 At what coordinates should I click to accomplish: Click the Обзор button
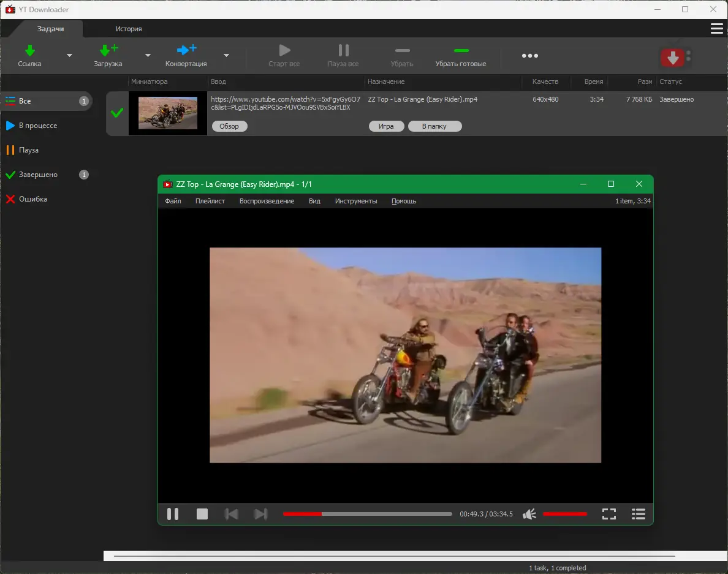pos(229,126)
